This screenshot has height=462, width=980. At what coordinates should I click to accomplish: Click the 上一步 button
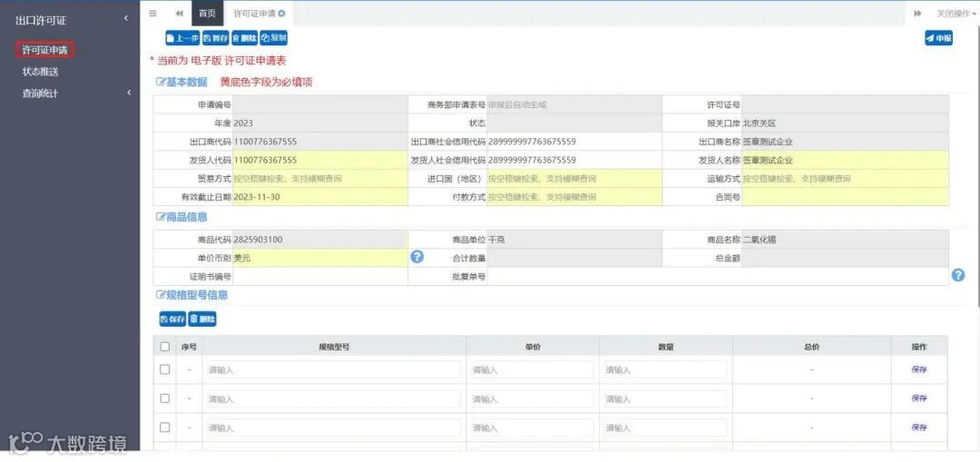point(182,38)
